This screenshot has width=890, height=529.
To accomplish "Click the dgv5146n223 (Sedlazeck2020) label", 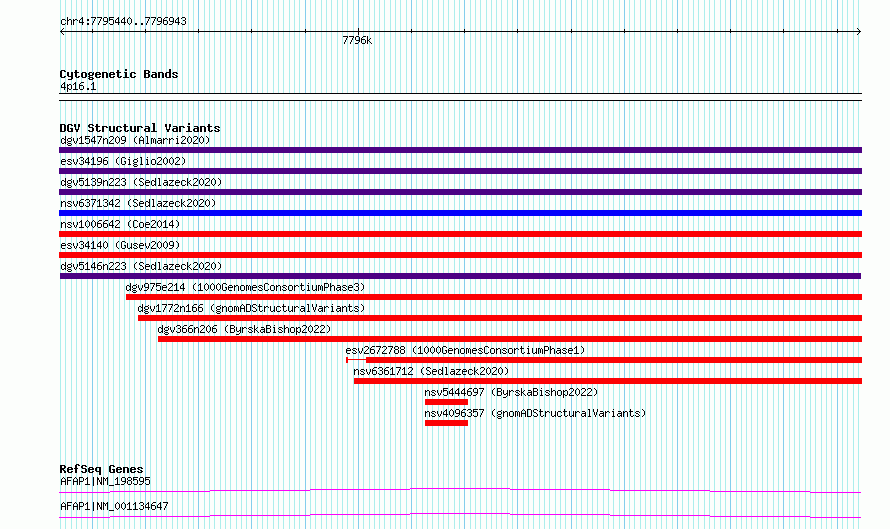I will pyautogui.click(x=141, y=266).
